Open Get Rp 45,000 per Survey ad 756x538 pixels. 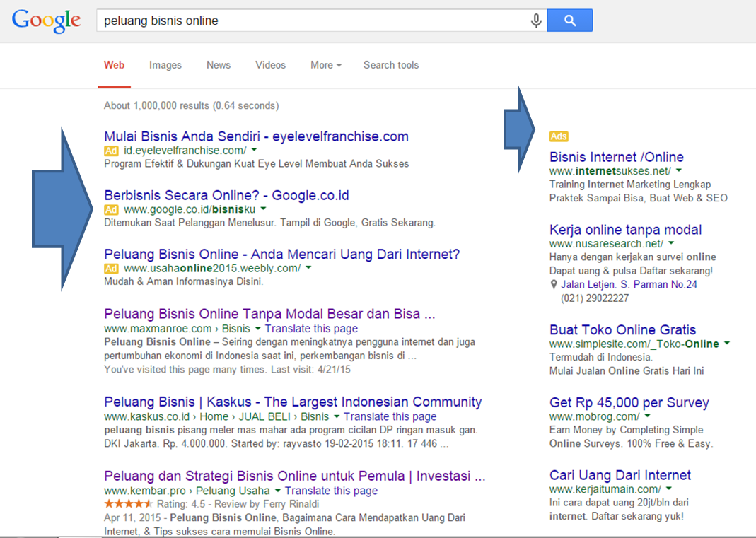[x=629, y=402]
